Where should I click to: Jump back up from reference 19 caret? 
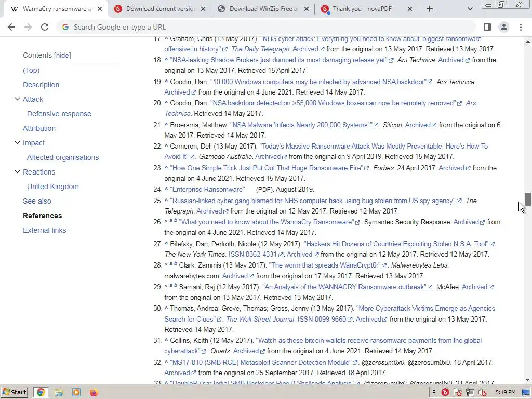point(166,82)
